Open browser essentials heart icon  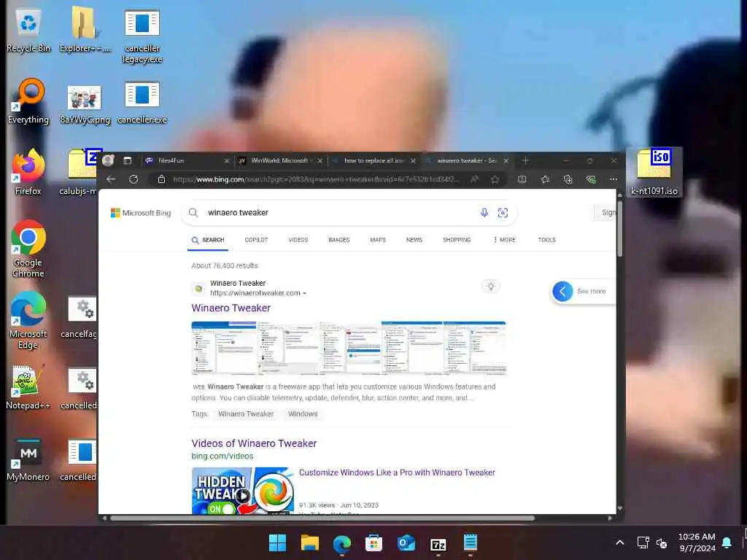tap(591, 179)
